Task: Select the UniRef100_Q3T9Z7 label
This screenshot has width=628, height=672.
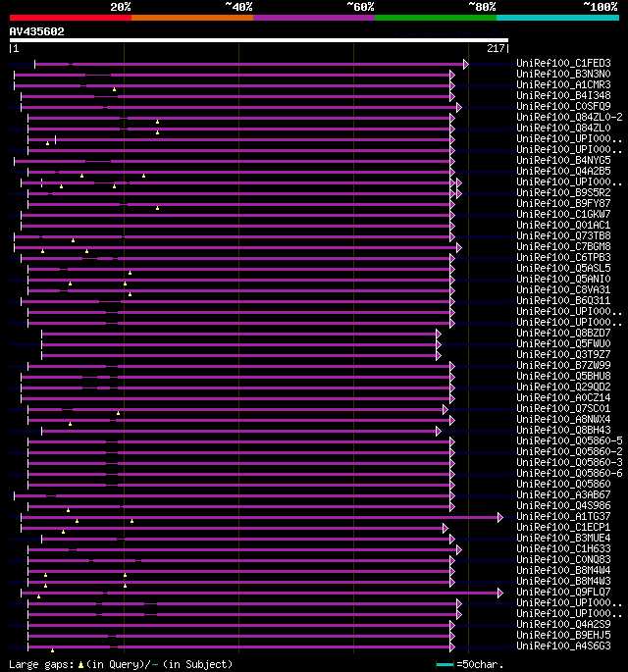Action: [x=563, y=354]
